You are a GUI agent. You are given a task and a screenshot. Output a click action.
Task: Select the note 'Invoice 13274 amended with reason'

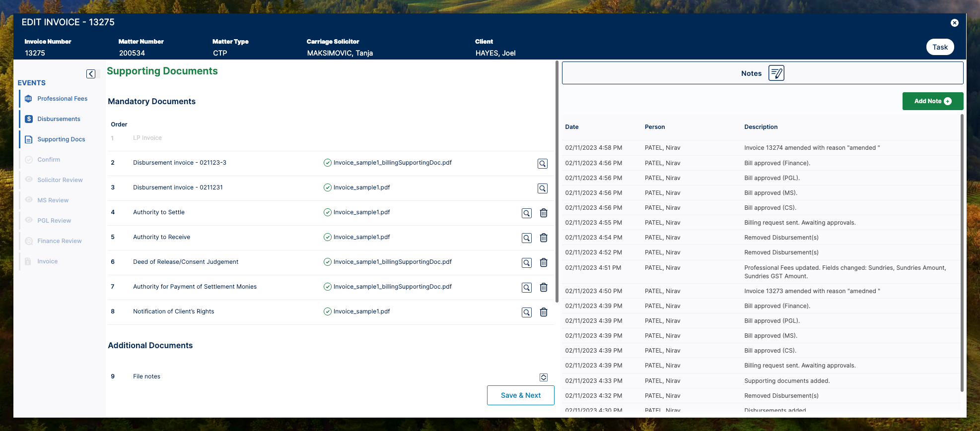tap(761, 148)
